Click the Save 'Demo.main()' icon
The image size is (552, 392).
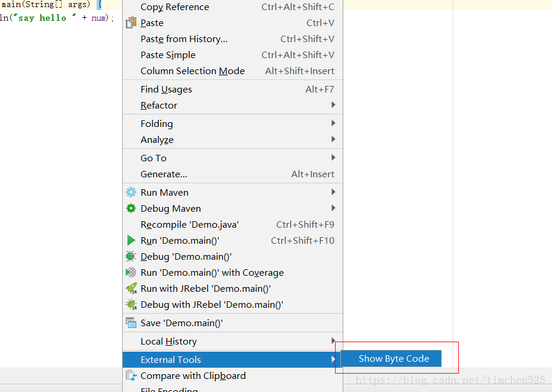(x=131, y=323)
